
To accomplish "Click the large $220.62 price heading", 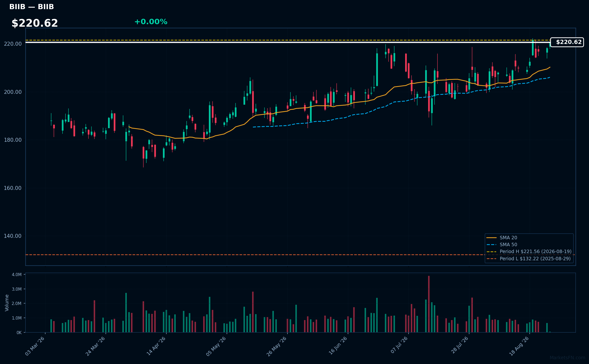I will (35, 23).
